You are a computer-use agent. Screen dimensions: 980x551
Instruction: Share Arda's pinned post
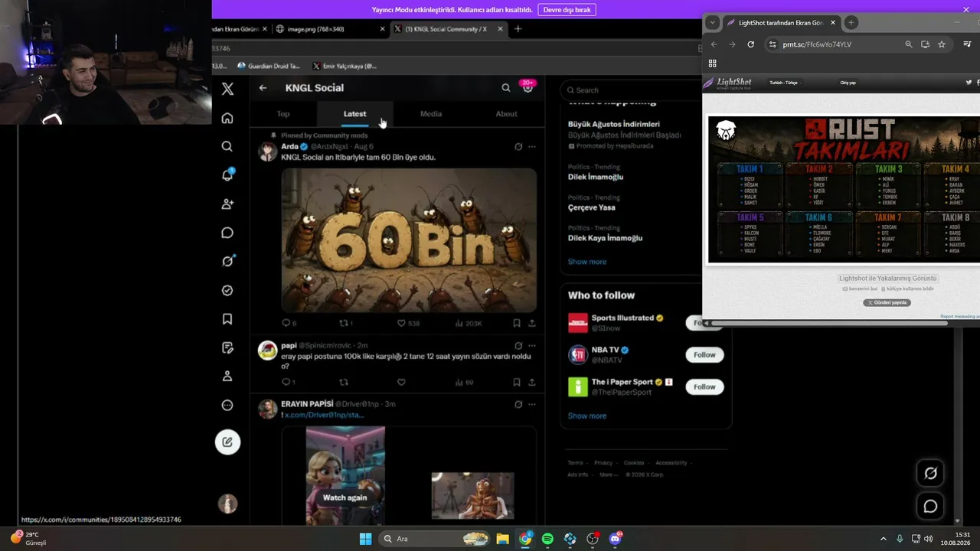(x=532, y=324)
